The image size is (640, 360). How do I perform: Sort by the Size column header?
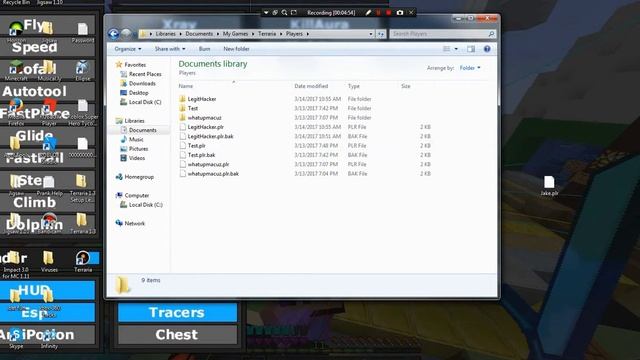406,86
